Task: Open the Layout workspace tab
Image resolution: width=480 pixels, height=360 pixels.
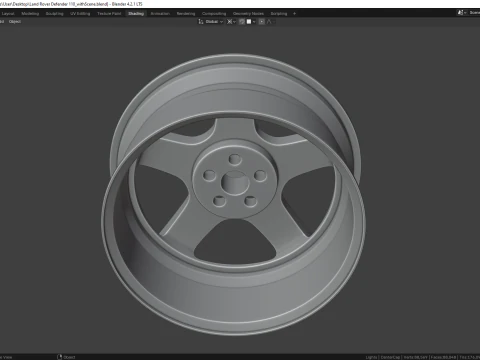Action: 8,14
